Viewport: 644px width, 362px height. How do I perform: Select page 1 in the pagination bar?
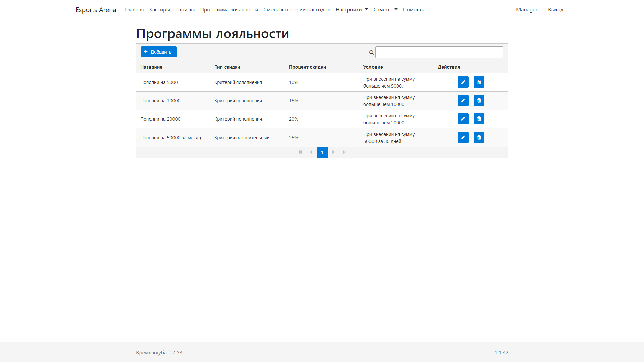(322, 152)
